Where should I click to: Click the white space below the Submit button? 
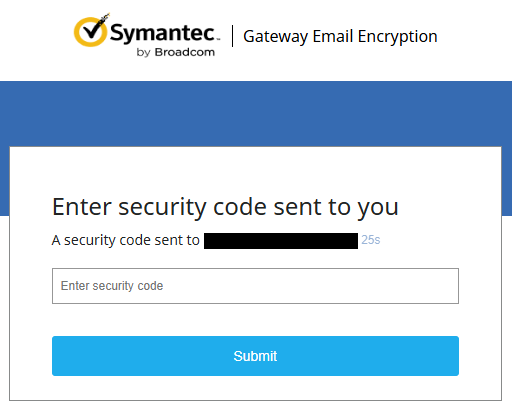pyautogui.click(x=255, y=388)
